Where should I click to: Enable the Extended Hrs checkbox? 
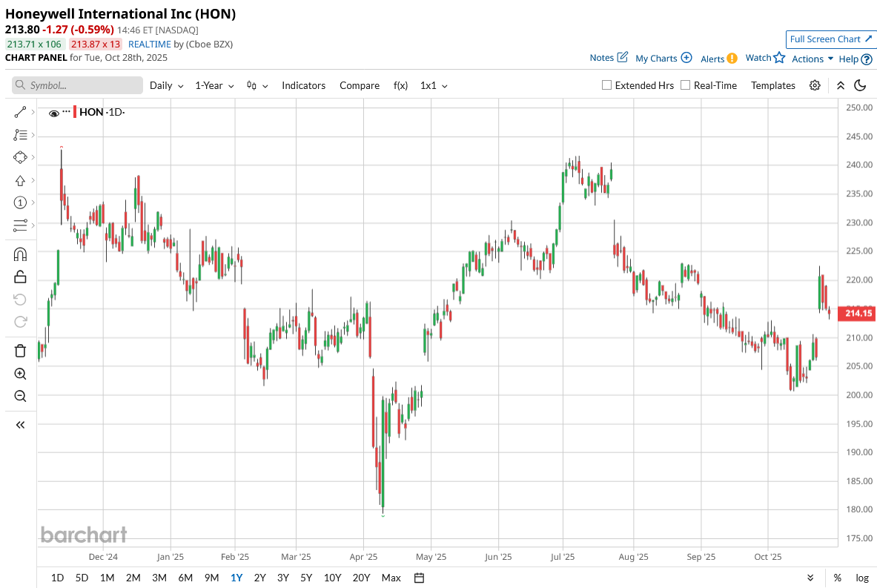[607, 85]
